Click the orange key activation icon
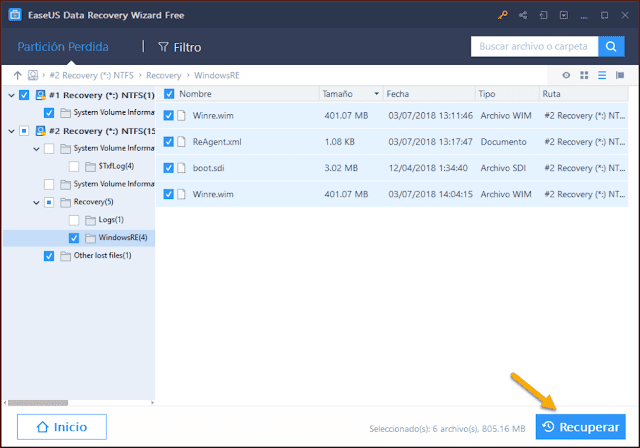The image size is (640, 448). tap(502, 15)
